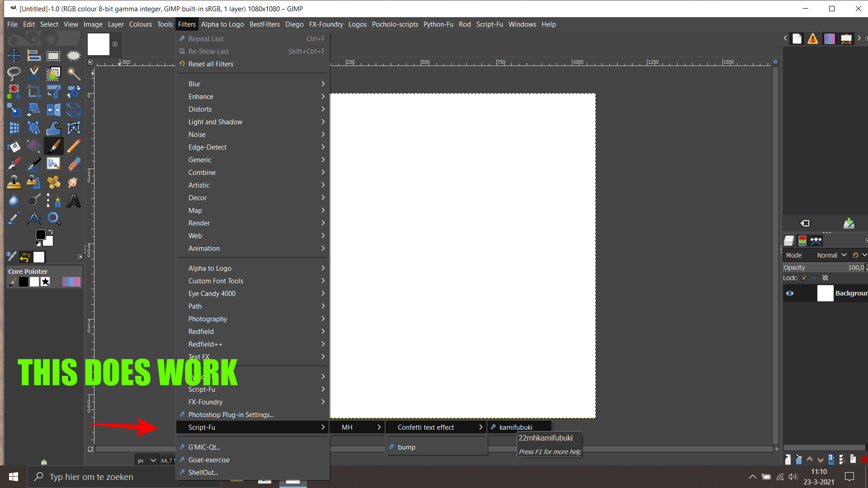This screenshot has width=868, height=488.
Task: Choose the Crop tool
Action: 34,92
